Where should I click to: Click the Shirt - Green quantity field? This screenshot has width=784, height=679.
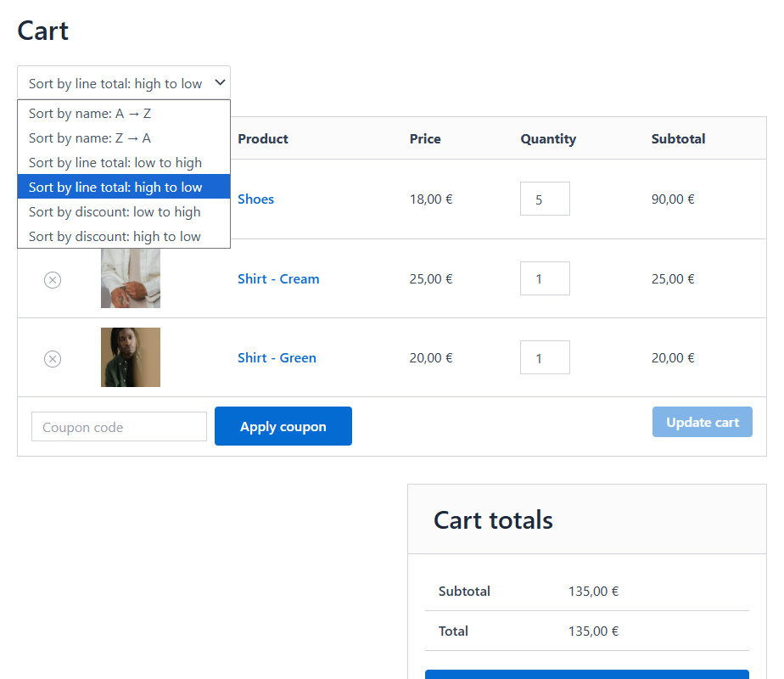click(x=545, y=357)
